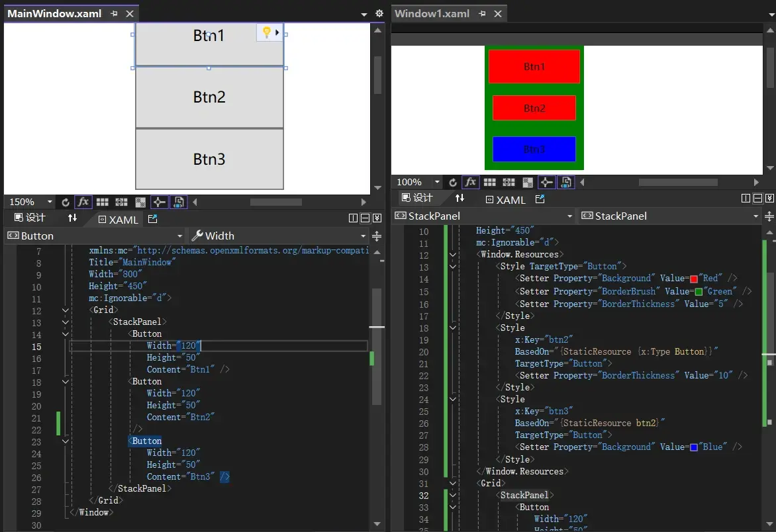Pin the Window1.xaml tab
The height and width of the screenshot is (532, 776).
click(483, 14)
